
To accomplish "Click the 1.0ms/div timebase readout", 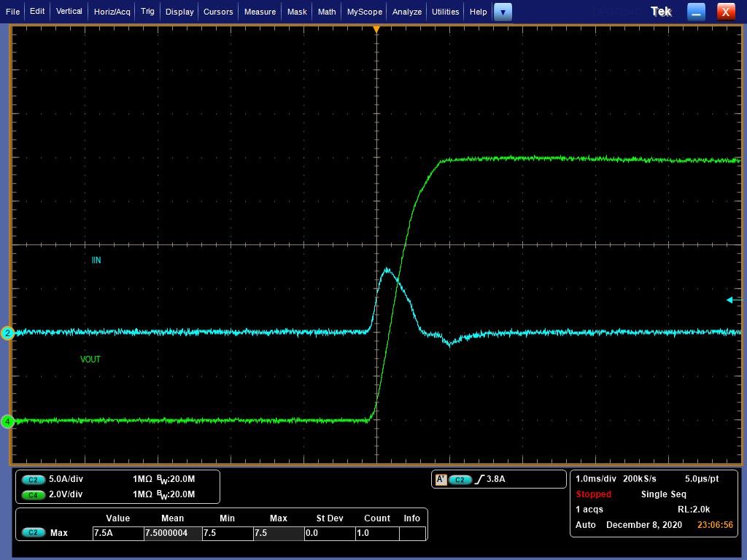I will point(595,479).
